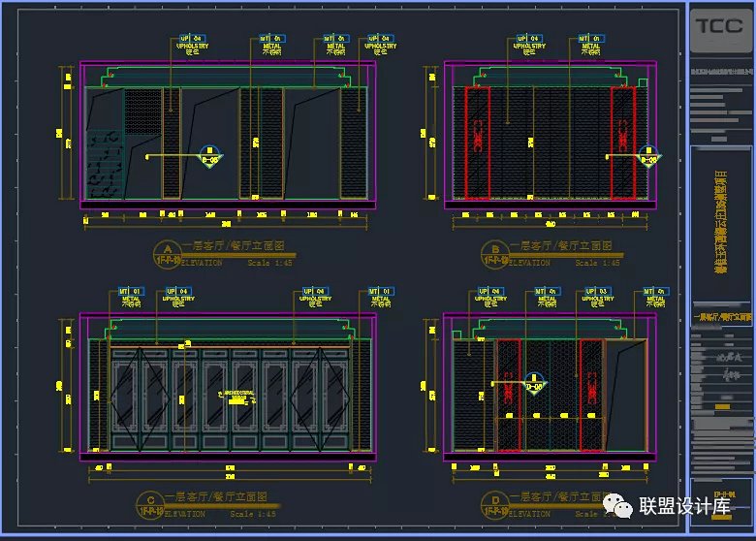Select elevation B circular view marker
The width and height of the screenshot is (756, 541).
[497, 253]
